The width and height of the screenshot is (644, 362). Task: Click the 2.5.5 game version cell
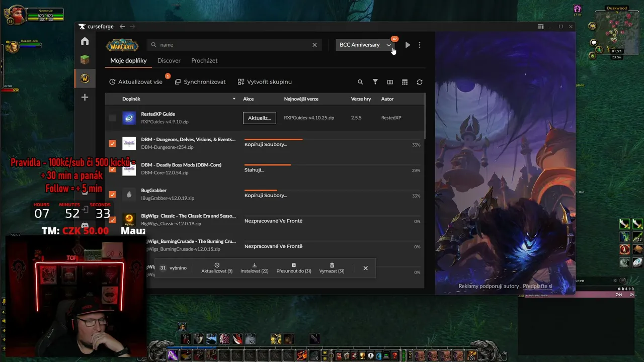[x=356, y=118]
